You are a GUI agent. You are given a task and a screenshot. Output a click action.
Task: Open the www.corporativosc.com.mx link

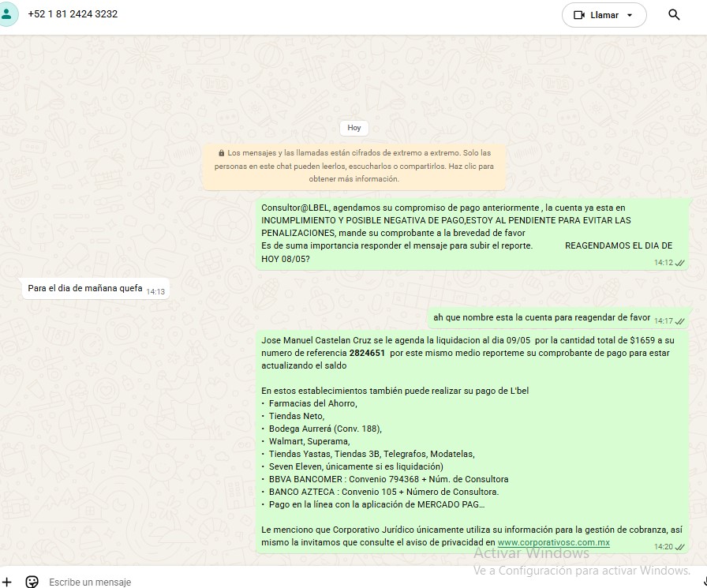(x=553, y=542)
